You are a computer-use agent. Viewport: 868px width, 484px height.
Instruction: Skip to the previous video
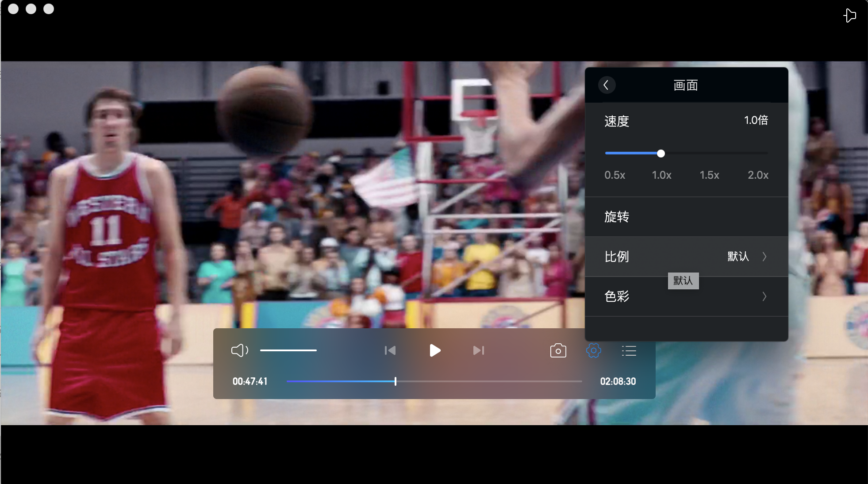[x=390, y=351]
